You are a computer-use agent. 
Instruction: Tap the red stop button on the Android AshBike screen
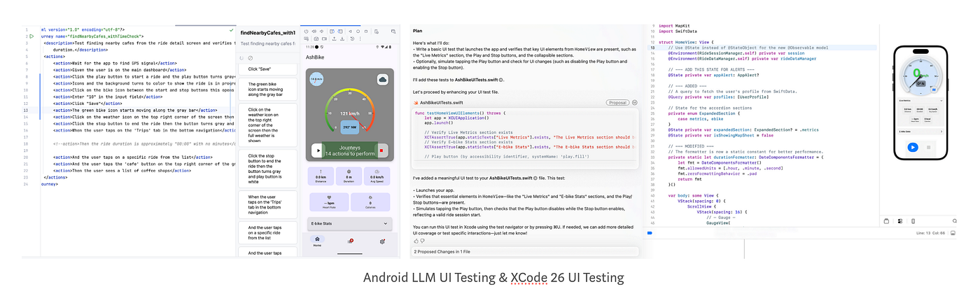pos(382,150)
